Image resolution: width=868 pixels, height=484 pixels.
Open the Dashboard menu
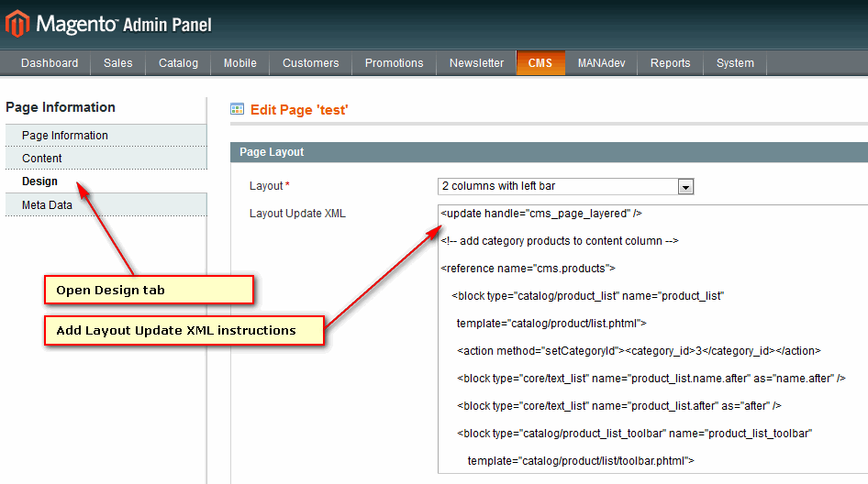[x=50, y=63]
